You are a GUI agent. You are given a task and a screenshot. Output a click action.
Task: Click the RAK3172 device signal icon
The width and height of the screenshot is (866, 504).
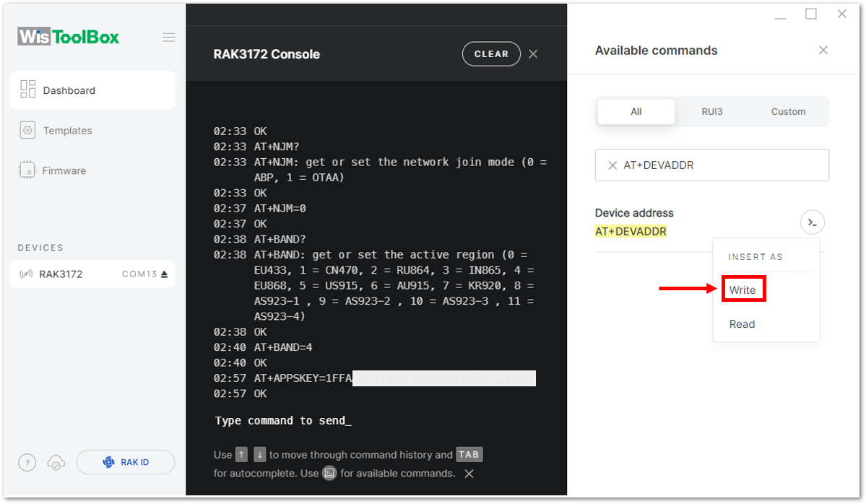(x=26, y=274)
